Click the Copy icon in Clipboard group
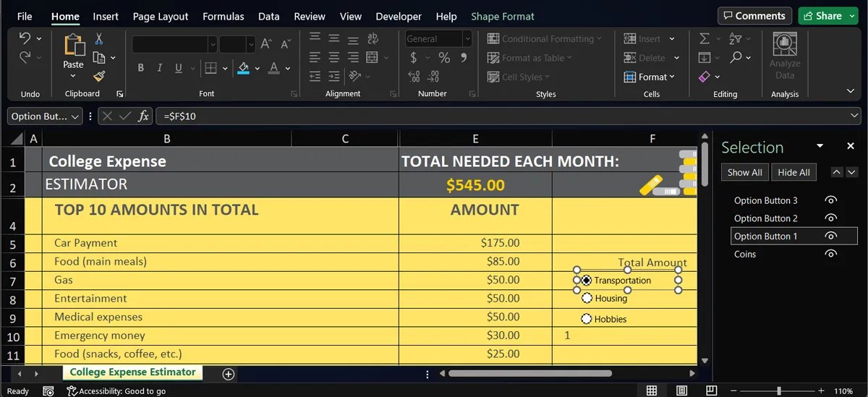868x397 pixels. [x=99, y=58]
